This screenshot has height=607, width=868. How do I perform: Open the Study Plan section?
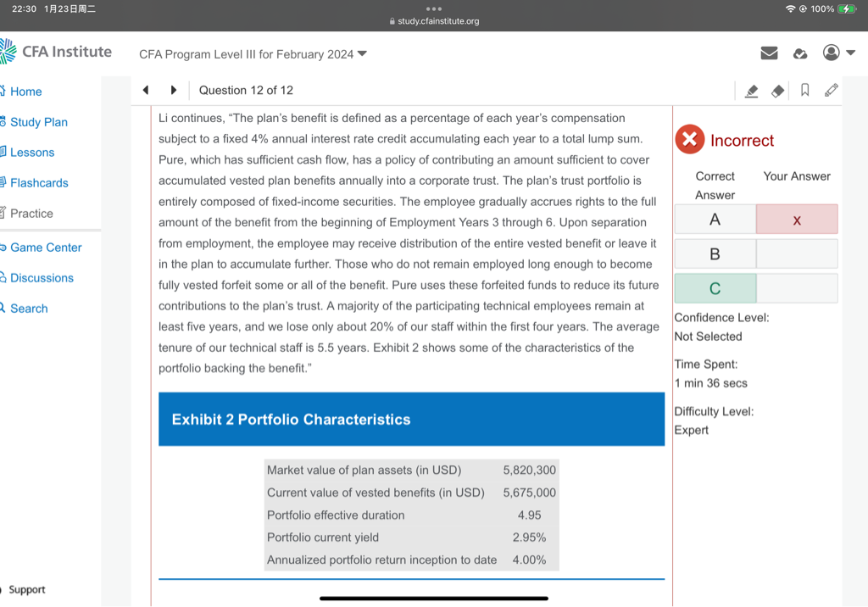click(38, 122)
